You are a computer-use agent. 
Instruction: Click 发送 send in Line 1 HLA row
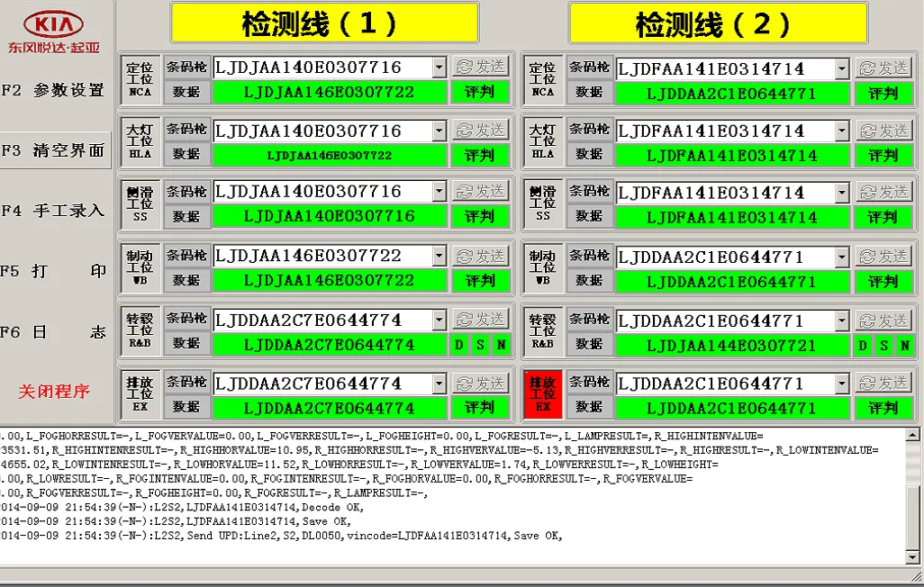(x=480, y=130)
